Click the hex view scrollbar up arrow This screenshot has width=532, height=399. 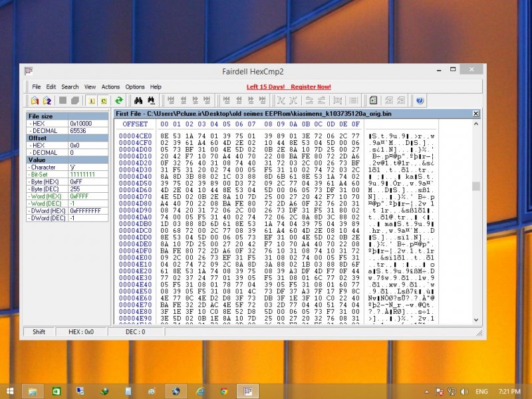pyautogui.click(x=476, y=124)
